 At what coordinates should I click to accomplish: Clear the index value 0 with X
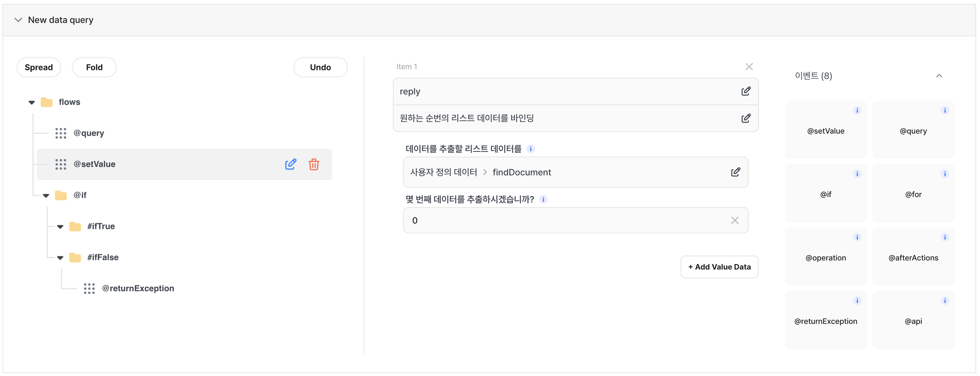coord(734,220)
